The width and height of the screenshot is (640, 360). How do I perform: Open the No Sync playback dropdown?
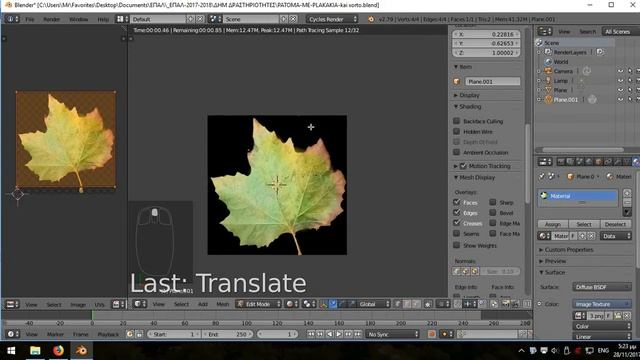tap(392, 334)
